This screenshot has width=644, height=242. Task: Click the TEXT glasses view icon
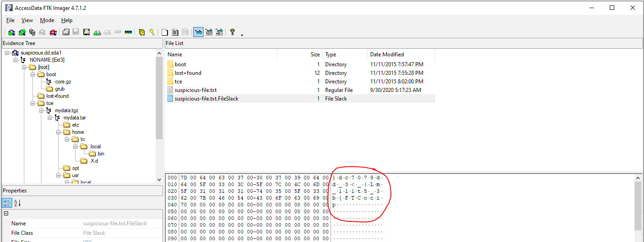pyautogui.click(x=209, y=32)
